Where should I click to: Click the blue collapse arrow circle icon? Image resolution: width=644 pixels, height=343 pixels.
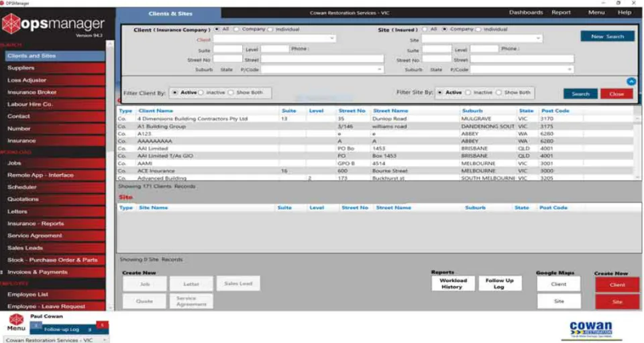[631, 82]
